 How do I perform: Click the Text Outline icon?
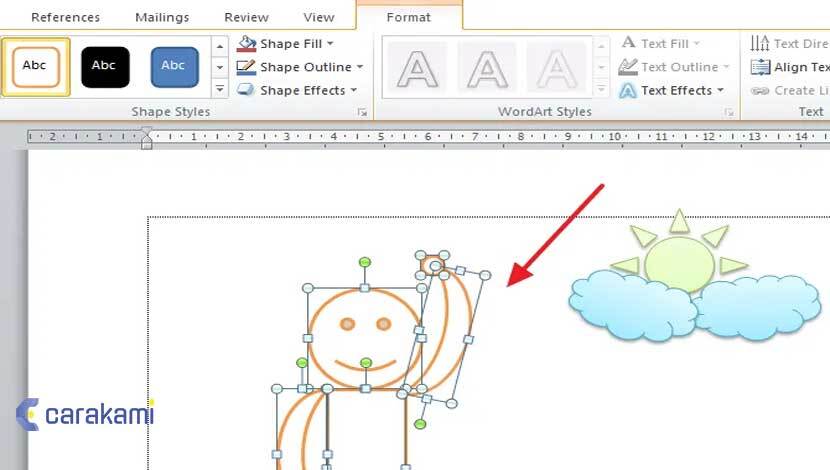click(x=628, y=67)
